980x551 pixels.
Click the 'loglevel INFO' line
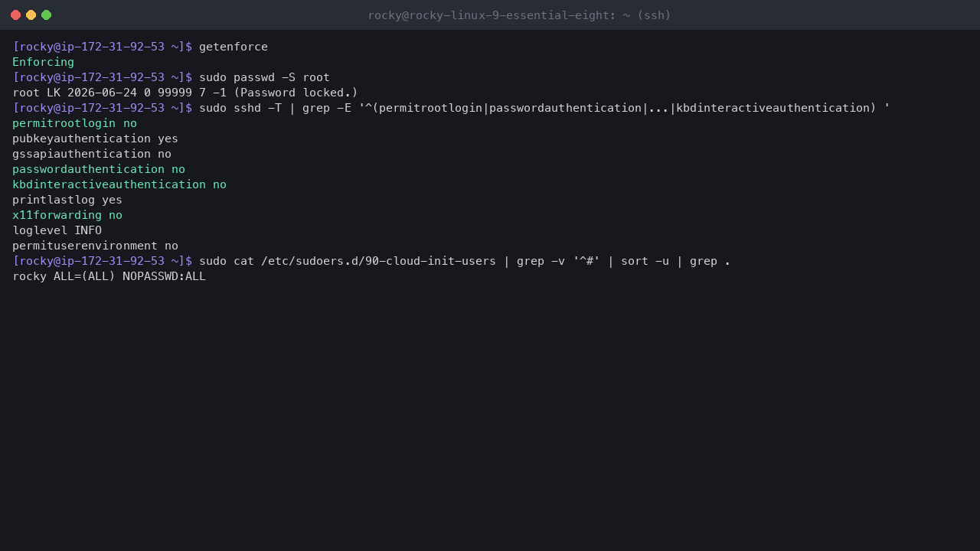[57, 230]
